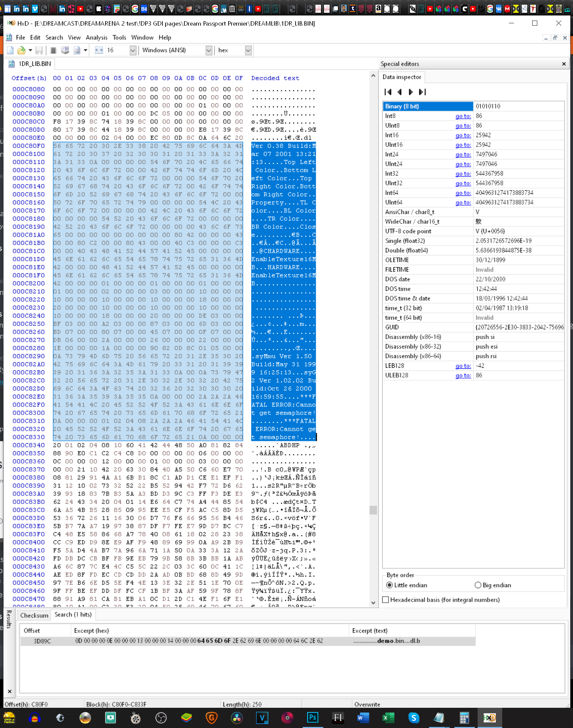Open Audacity from the taskbar
This screenshot has width=573, height=728.
(35, 718)
